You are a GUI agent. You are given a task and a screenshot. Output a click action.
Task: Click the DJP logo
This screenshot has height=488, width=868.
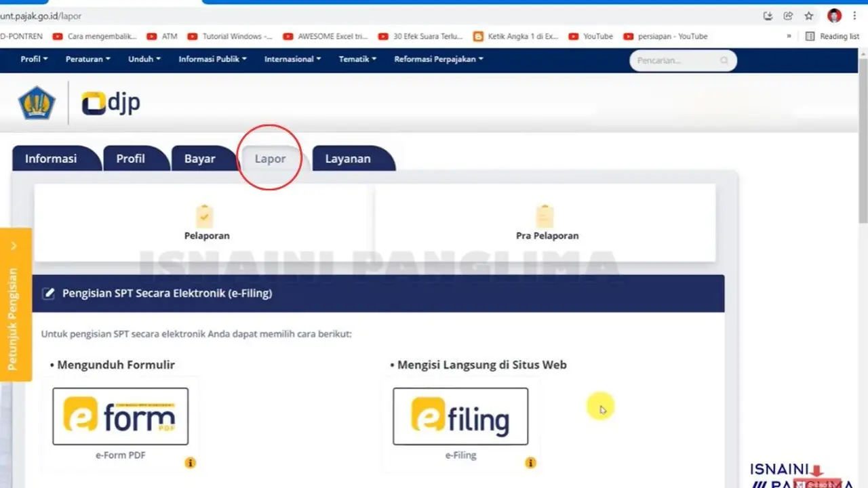(x=110, y=102)
